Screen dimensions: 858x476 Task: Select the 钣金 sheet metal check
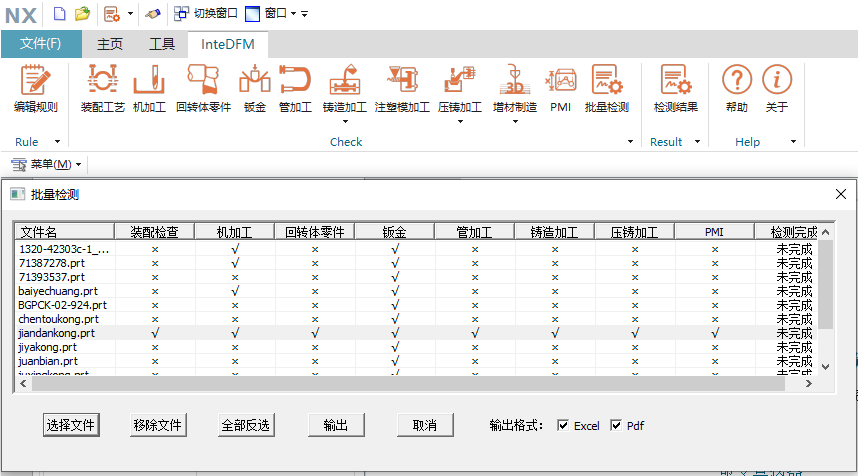[x=254, y=89]
